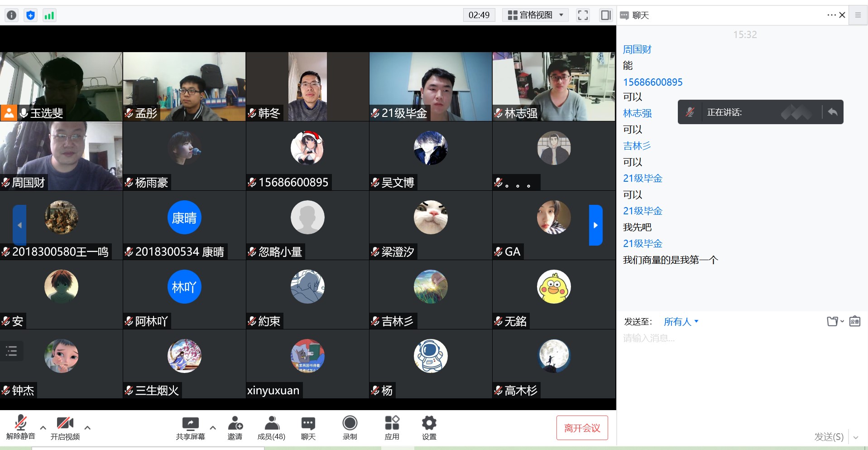
Task: Check the network signal strength icon
Action: 49,15
